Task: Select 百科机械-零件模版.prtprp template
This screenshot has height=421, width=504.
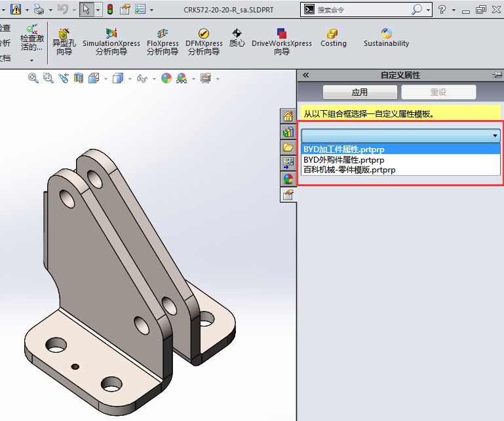Action: [400, 170]
